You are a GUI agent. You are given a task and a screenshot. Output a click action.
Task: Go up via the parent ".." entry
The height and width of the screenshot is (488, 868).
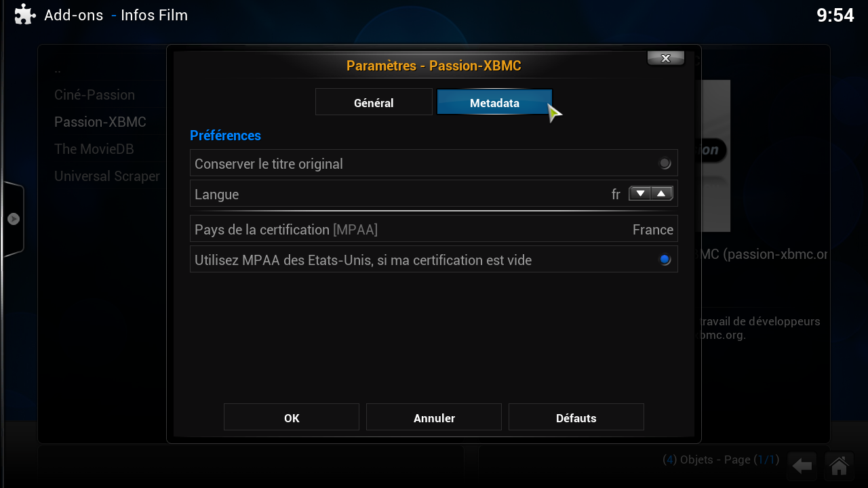pyautogui.click(x=58, y=69)
